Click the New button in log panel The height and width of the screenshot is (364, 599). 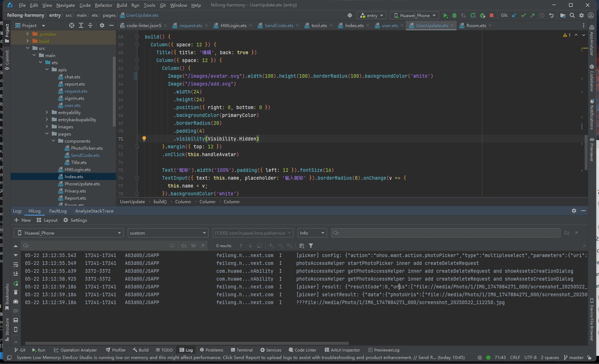pyautogui.click(x=22, y=220)
